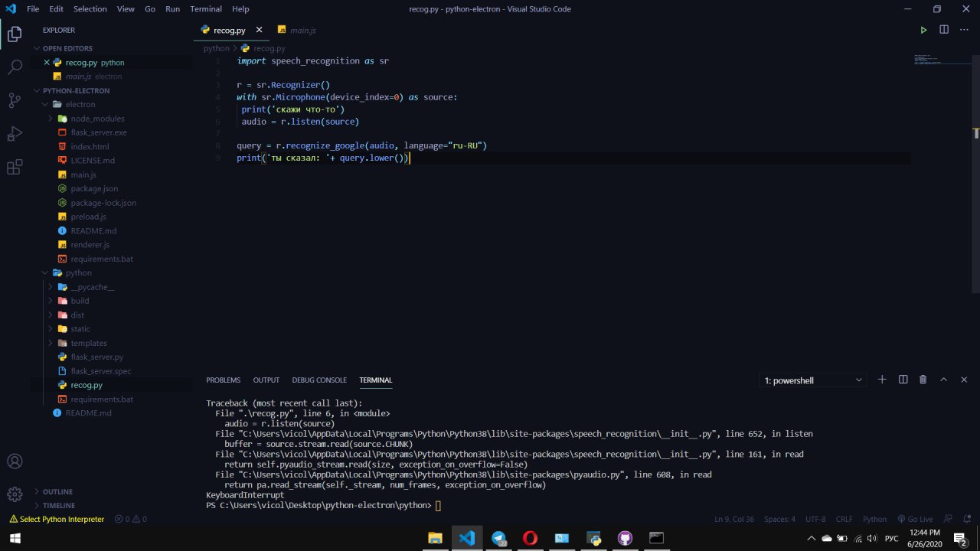This screenshot has height=551, width=980.
Task: Switch to the Debug Console tab
Action: (319, 380)
